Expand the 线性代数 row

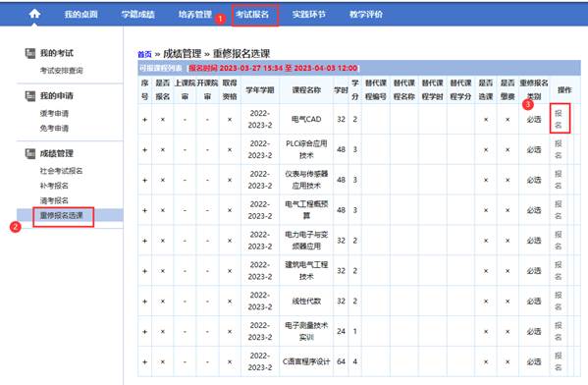pyautogui.click(x=144, y=302)
